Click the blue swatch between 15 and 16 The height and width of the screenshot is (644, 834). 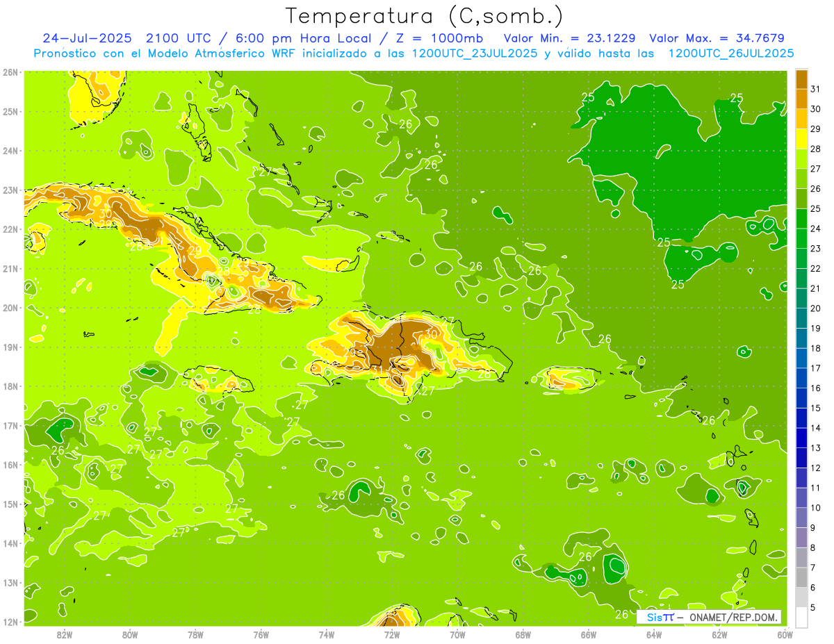801,398
